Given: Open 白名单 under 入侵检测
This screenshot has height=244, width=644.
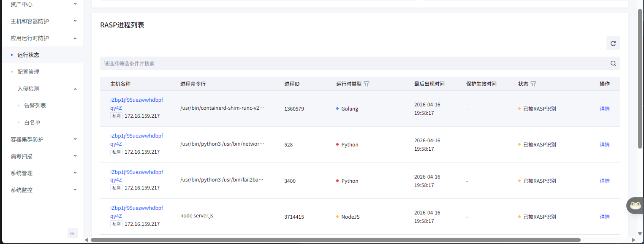Looking at the screenshot, I should (x=32, y=122).
